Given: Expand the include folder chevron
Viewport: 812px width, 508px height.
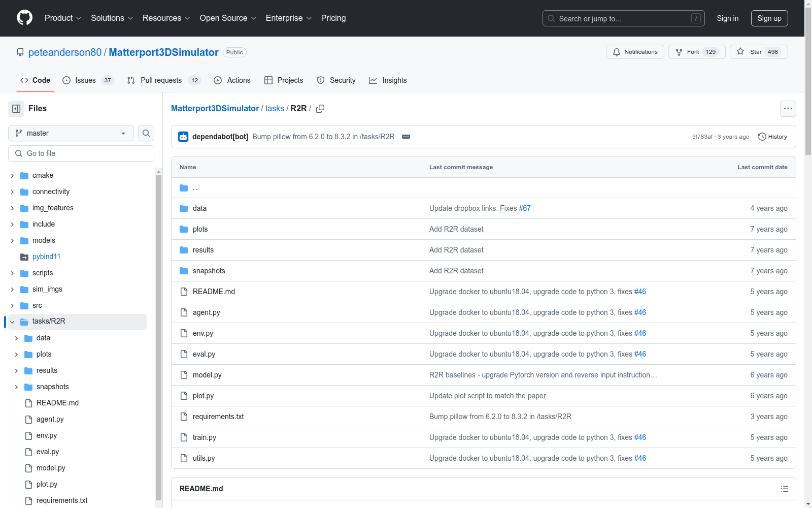Looking at the screenshot, I should 12,225.
